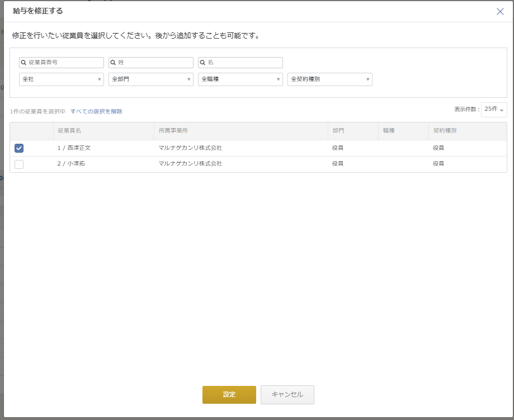This screenshot has height=420, width=514.
Task: Change display count 25件 dropdown
Action: point(494,110)
